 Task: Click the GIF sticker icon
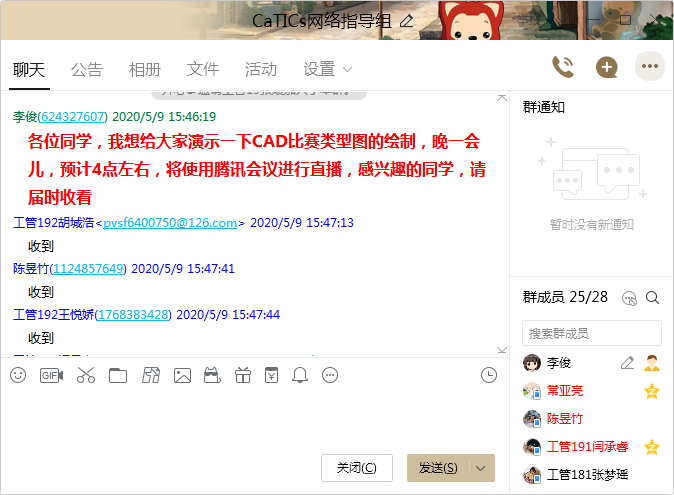click(x=51, y=375)
